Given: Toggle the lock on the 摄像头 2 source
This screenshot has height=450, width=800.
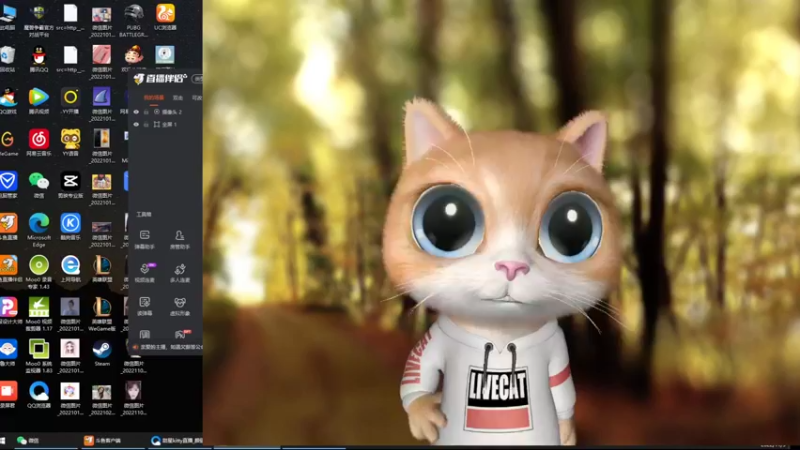Looking at the screenshot, I should (x=146, y=112).
